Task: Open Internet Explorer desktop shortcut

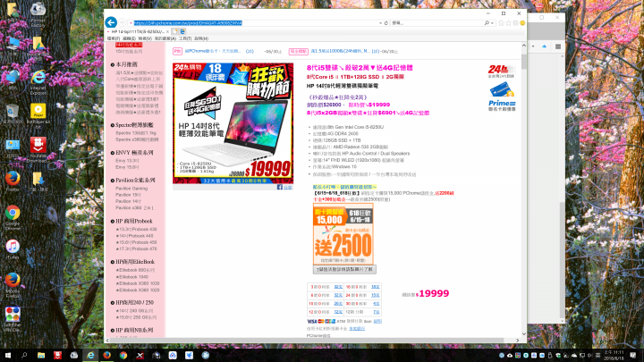Action: (38, 82)
